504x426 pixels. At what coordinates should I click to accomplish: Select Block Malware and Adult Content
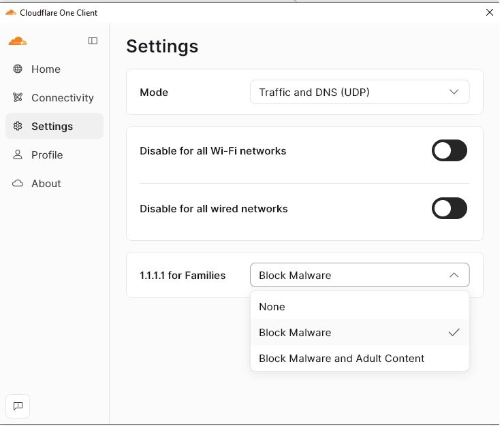360,358
